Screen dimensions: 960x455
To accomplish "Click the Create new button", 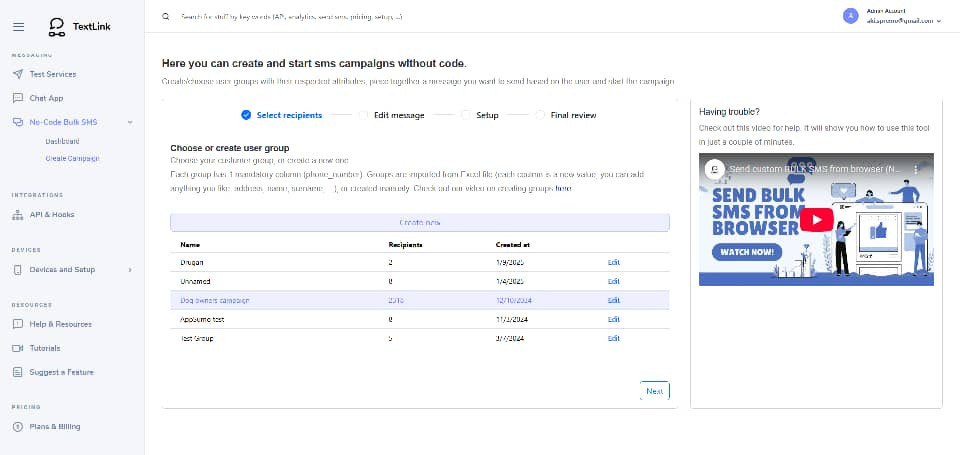I will 420,222.
